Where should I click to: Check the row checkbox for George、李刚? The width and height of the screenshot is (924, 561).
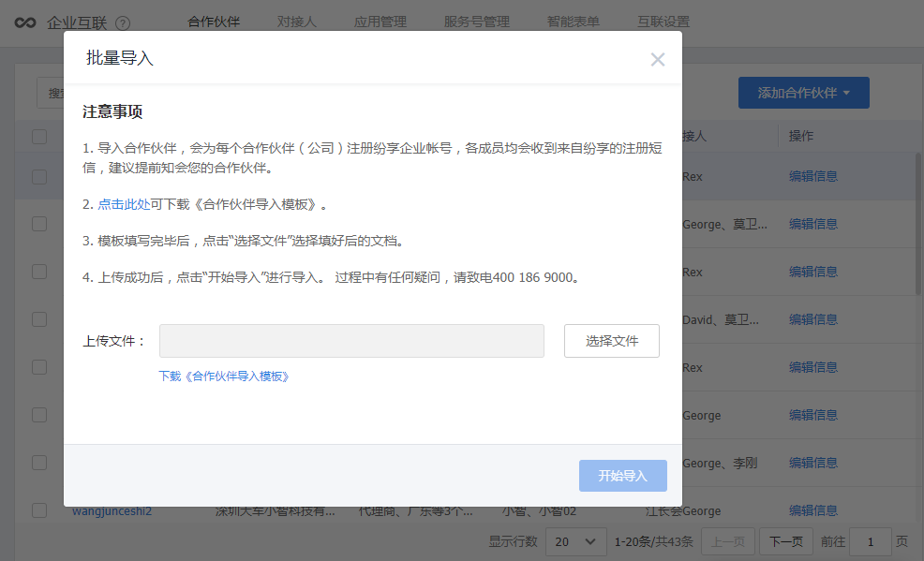coord(39,463)
